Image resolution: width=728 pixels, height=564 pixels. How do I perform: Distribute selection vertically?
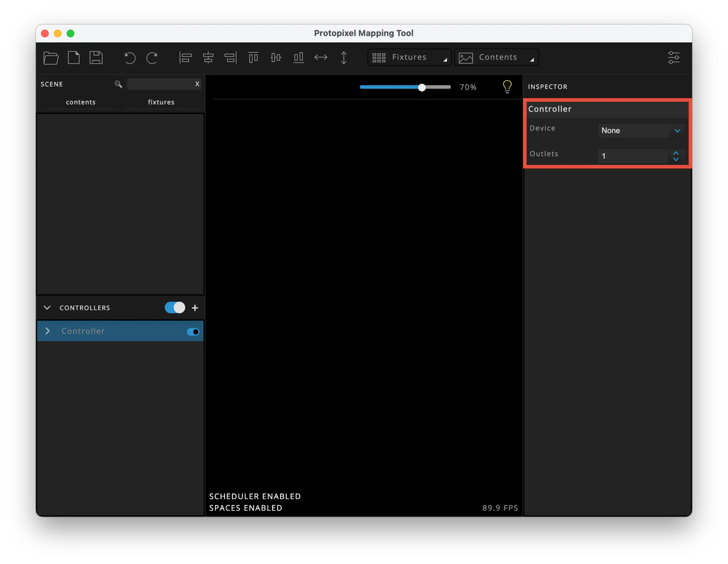point(344,58)
